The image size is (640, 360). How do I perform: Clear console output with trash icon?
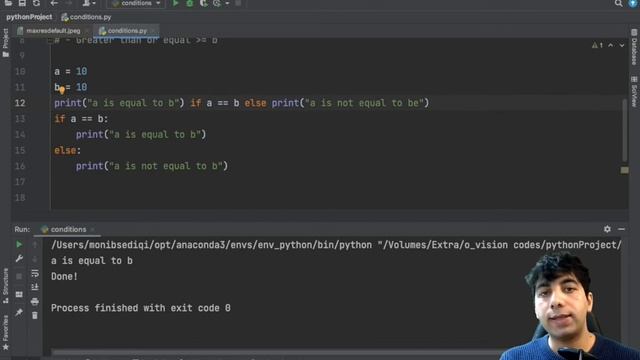[x=35, y=316]
